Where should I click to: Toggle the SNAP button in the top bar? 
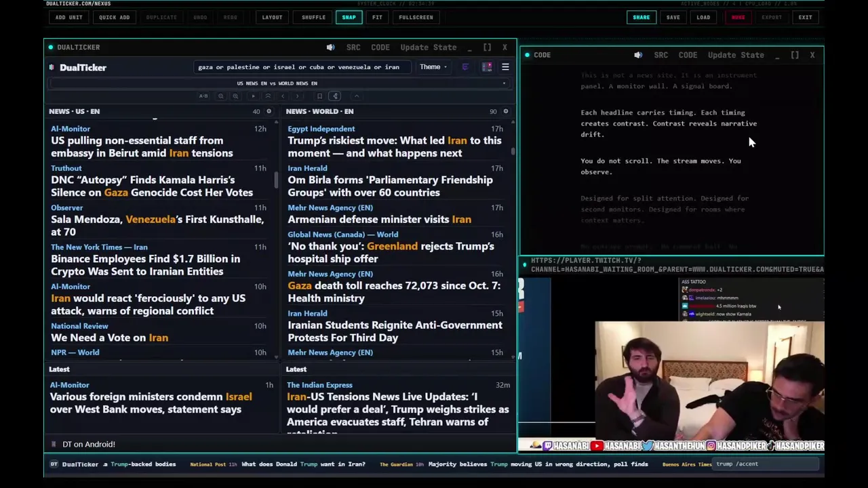pyautogui.click(x=349, y=17)
